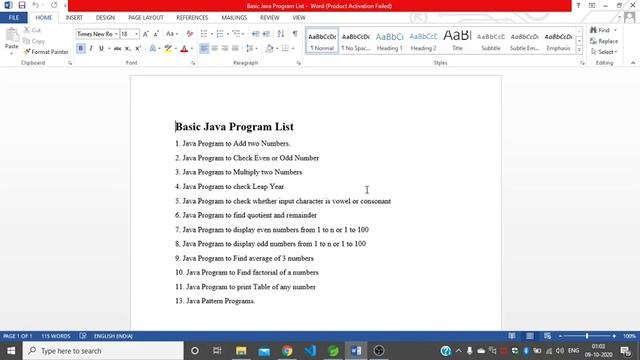Image resolution: width=640 pixels, height=360 pixels.
Task: Toggle Underline formatting
Action: coord(101,49)
